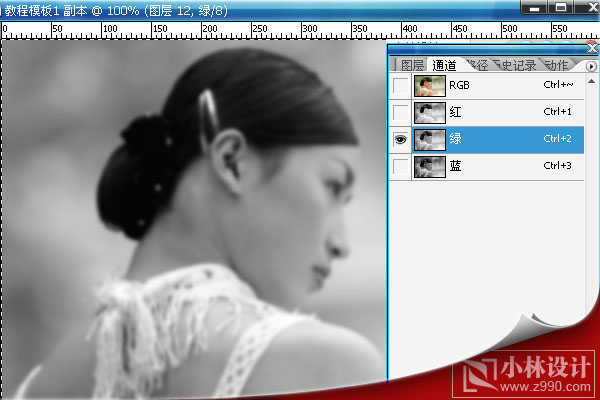
Task: Click the Ctrl+~ shortcut text
Action: (558, 85)
